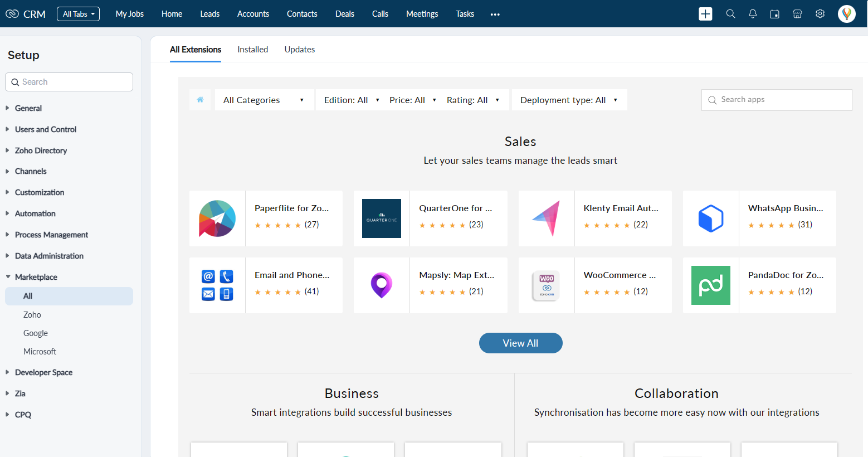This screenshot has height=457, width=868.
Task: Open the Contacts module
Action: (x=302, y=14)
